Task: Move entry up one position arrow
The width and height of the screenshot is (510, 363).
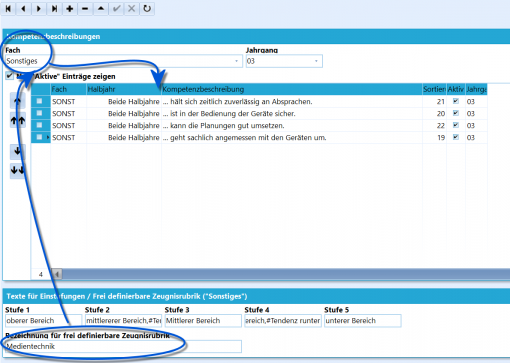Action: pos(17,101)
